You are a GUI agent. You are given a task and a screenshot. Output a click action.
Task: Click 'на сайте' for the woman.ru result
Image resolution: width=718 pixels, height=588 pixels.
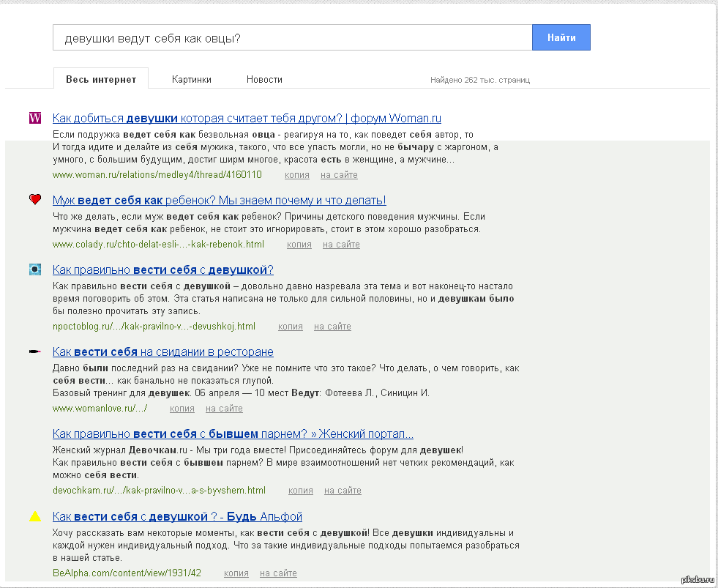(x=340, y=174)
